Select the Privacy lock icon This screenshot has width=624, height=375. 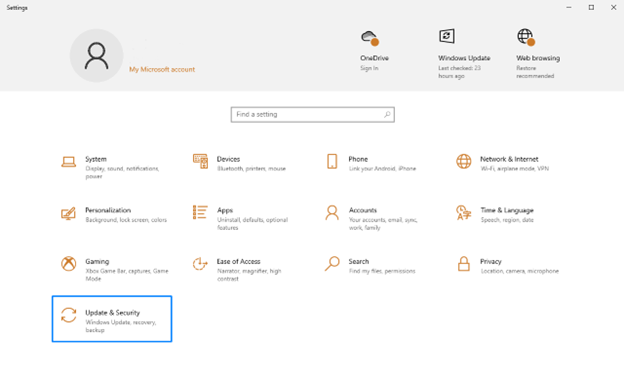[464, 264]
